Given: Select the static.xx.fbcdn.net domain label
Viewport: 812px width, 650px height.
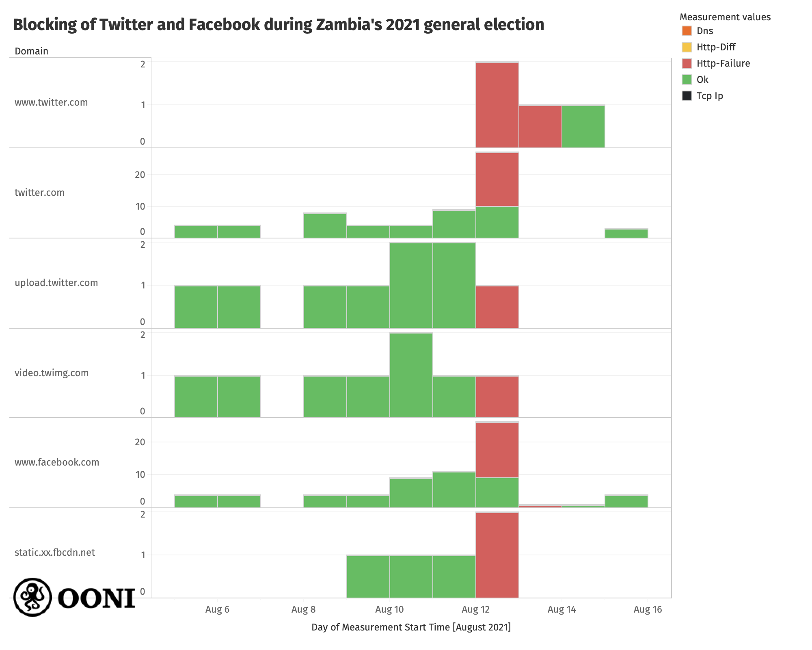Looking at the screenshot, I should click(55, 552).
